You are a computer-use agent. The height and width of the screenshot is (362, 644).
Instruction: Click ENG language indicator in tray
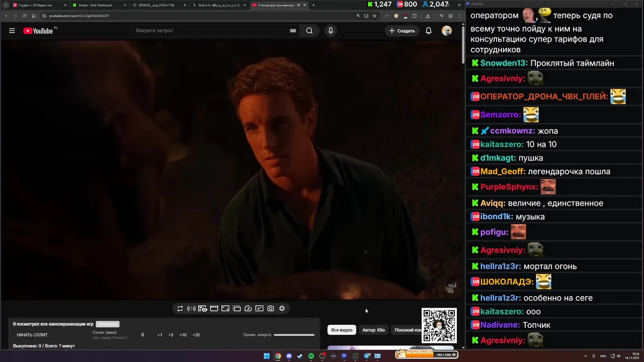click(x=603, y=356)
